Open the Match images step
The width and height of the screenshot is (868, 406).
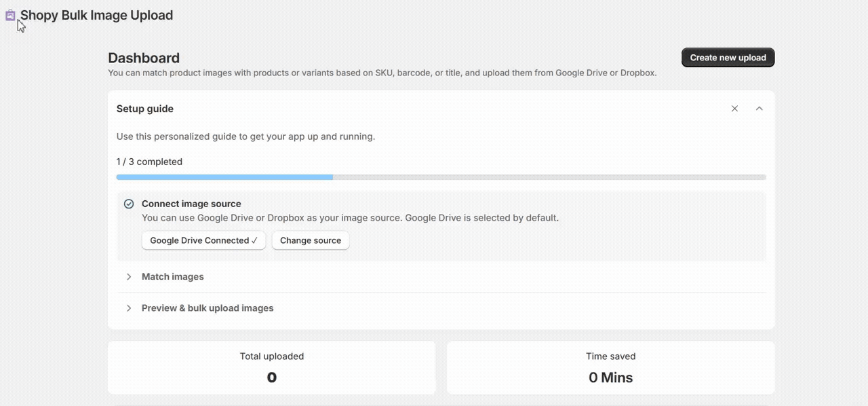point(173,277)
